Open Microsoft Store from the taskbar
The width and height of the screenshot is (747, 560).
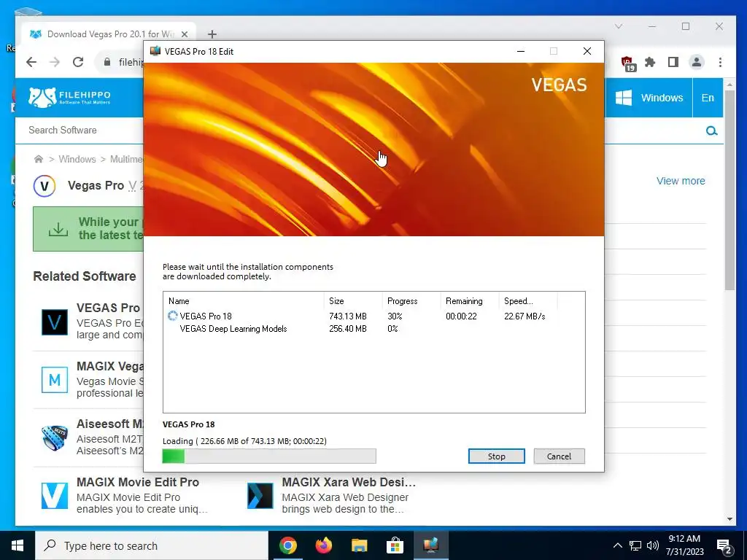[x=395, y=545]
